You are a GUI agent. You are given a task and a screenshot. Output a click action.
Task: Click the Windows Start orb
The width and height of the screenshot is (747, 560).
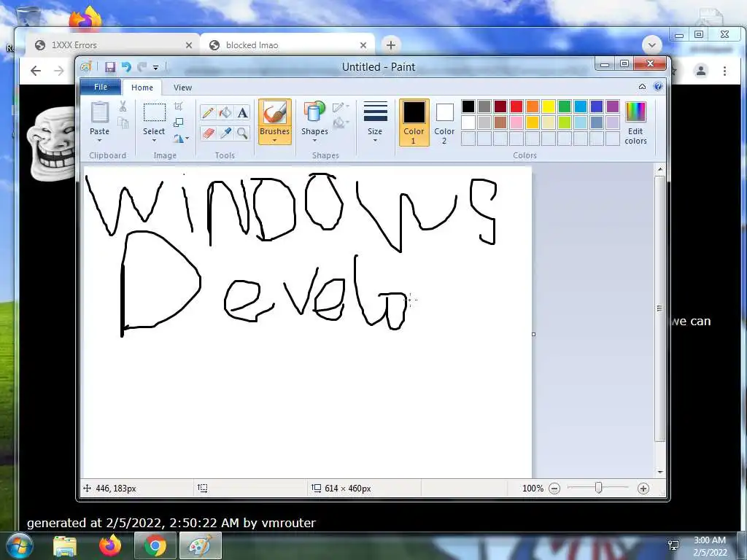pos(18,546)
